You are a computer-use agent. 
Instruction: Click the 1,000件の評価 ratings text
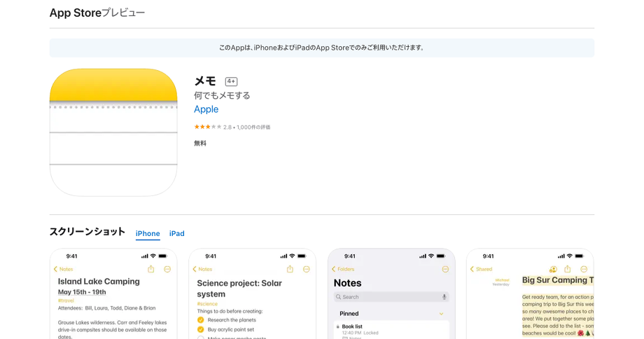[253, 127]
